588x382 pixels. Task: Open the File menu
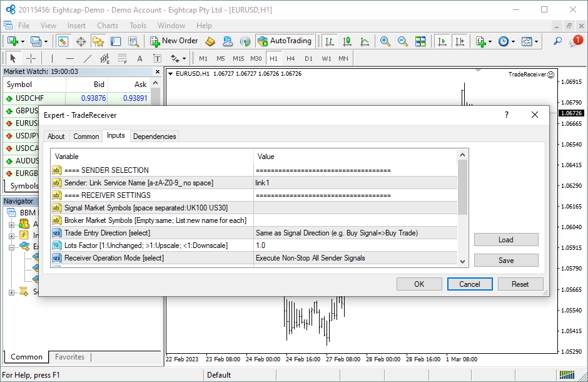coord(24,26)
